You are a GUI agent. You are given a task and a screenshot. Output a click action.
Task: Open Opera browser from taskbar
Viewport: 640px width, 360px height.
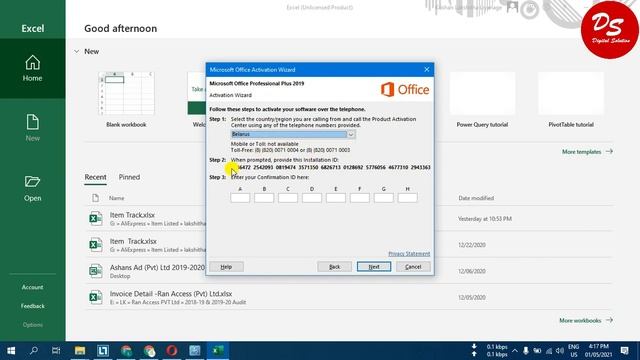pos(172,351)
